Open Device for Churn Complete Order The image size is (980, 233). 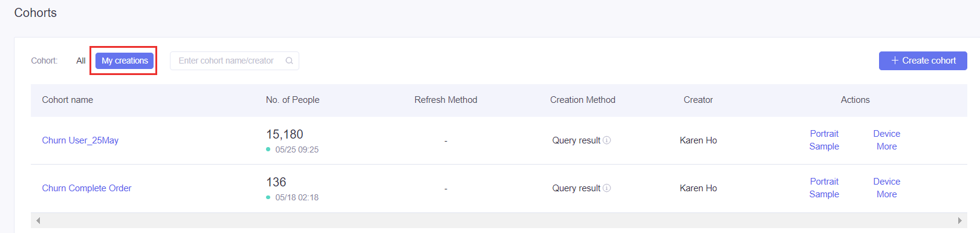887,182
